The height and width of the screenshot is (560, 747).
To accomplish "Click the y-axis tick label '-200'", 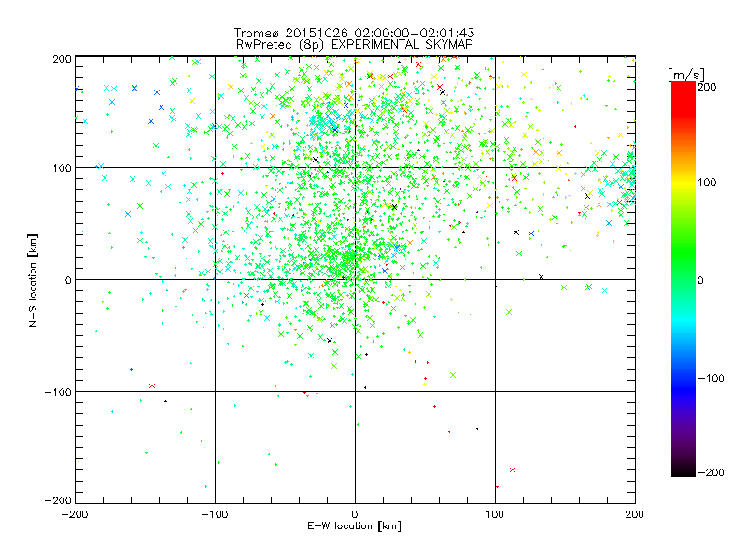I will point(58,500).
